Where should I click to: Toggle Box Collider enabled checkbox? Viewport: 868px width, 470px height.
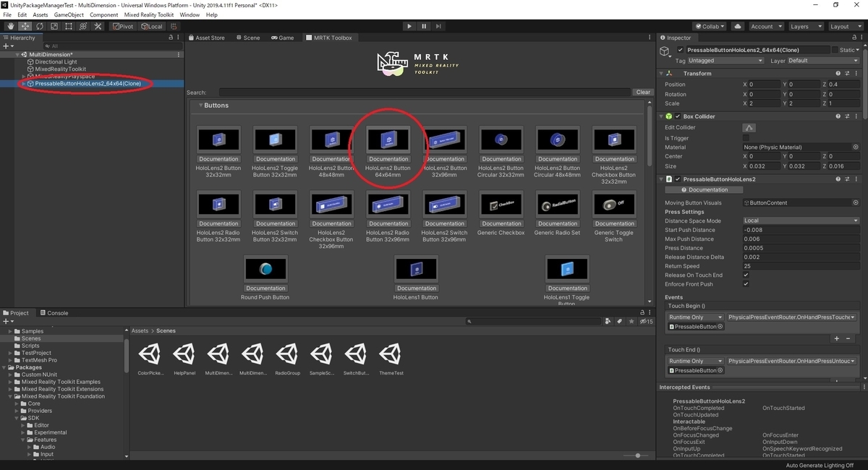pos(678,116)
